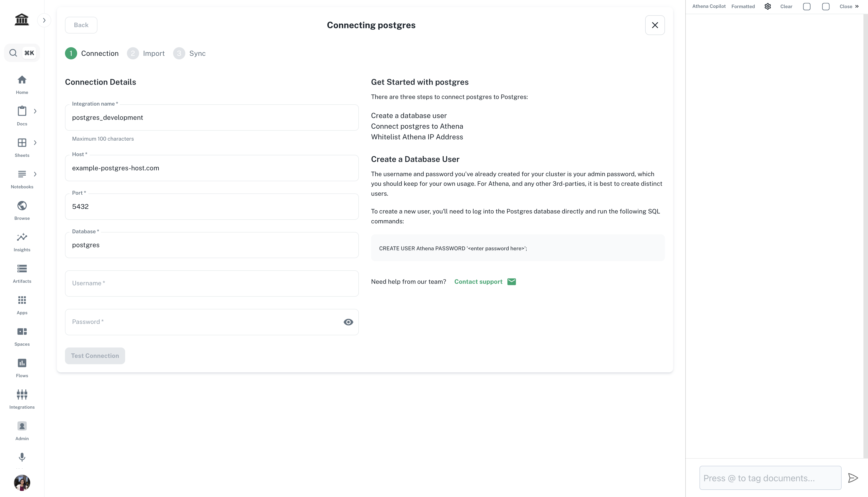Send the Copilot message with arrow icon
Image resolution: width=868 pixels, height=497 pixels.
tap(853, 478)
